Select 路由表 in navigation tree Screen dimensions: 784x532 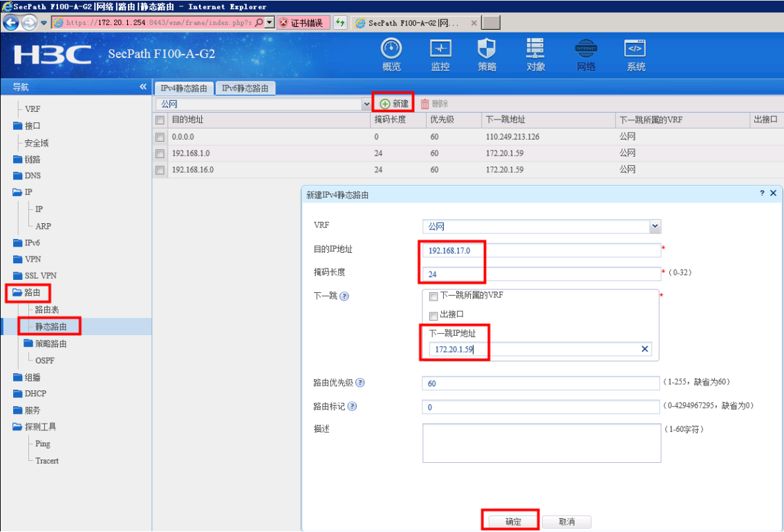tap(47, 310)
